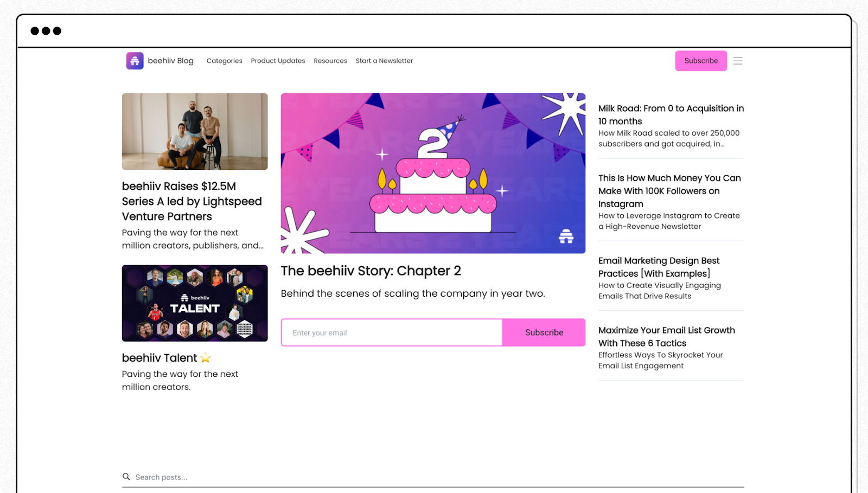The image size is (868, 493).
Task: Click the search magnifier icon
Action: tap(126, 477)
